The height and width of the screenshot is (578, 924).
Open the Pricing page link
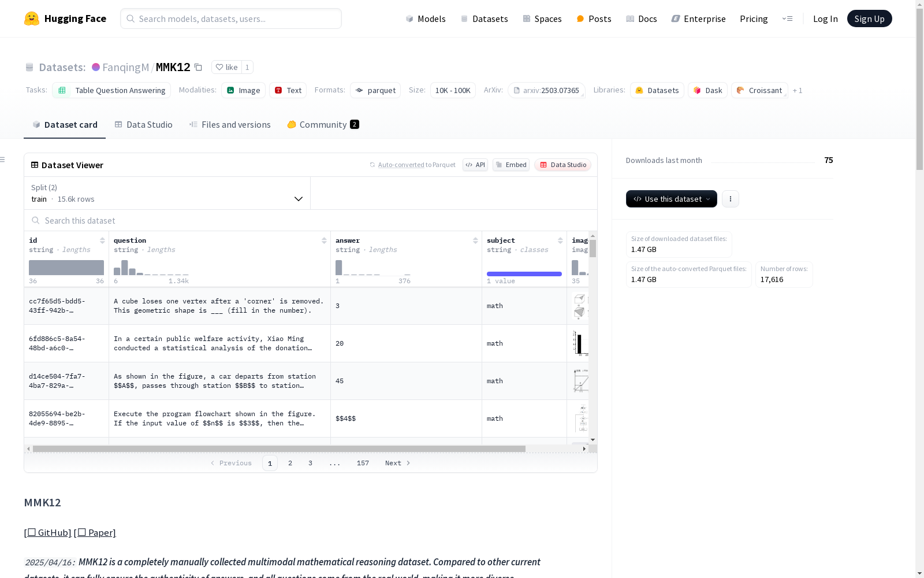click(754, 18)
